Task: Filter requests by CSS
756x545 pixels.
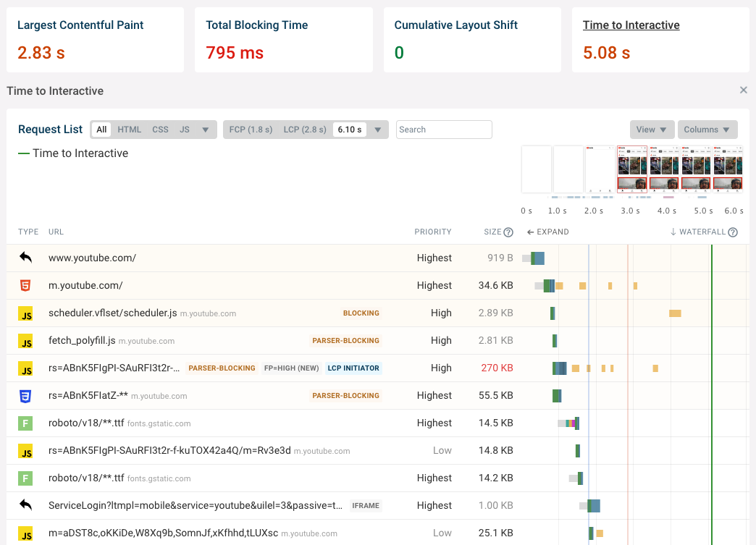Action: (160, 130)
